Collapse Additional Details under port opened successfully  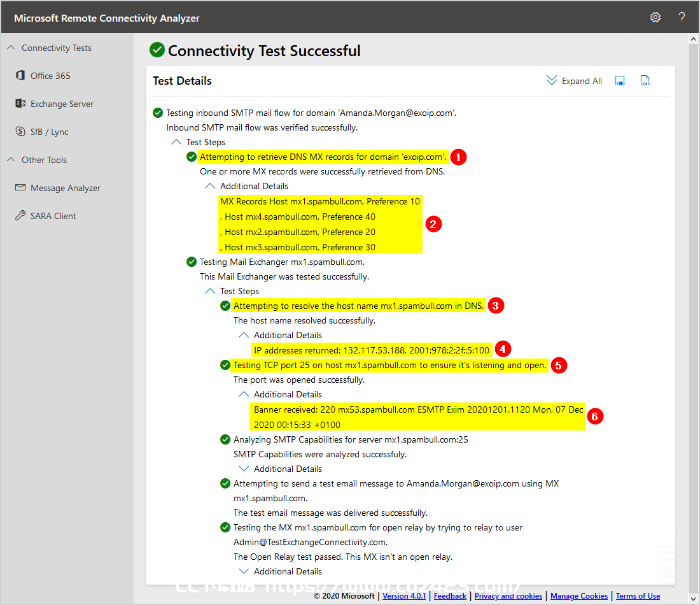[x=244, y=394]
